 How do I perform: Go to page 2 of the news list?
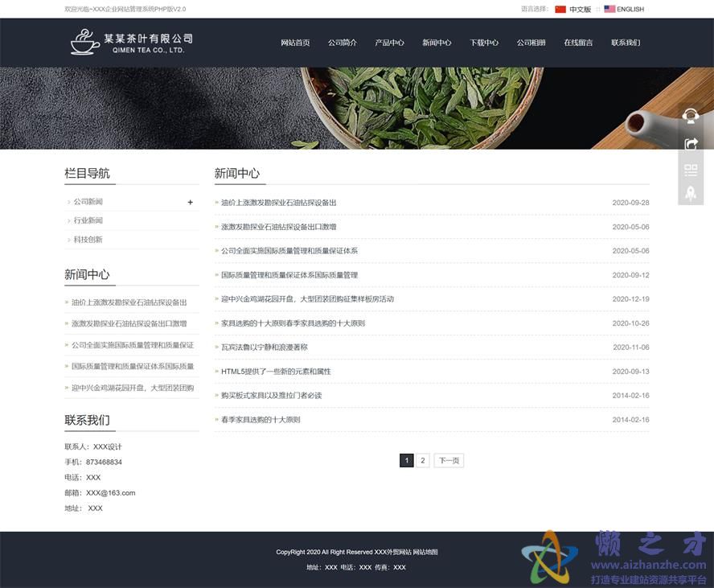coord(422,460)
